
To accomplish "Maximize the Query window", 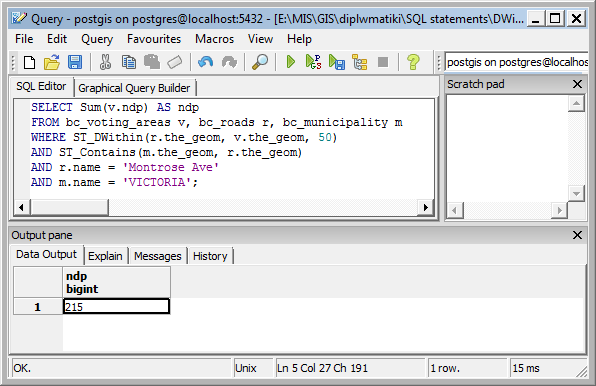I will [555, 19].
